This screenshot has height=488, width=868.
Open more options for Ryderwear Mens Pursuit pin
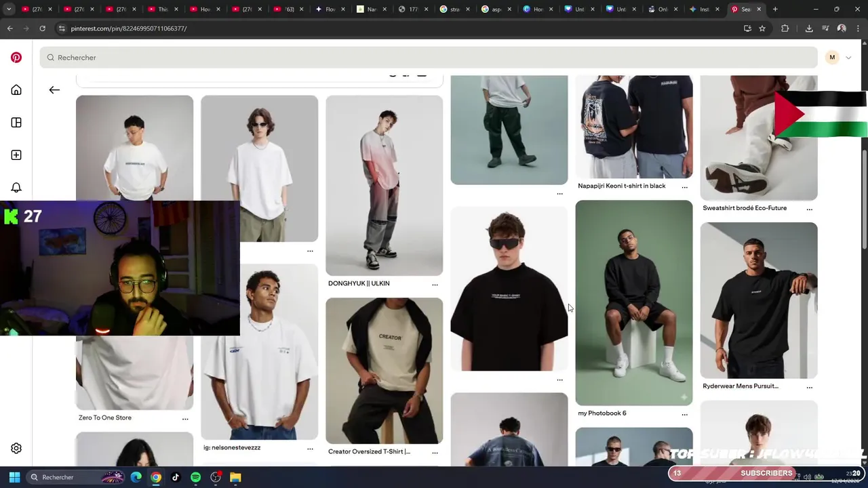tap(809, 386)
